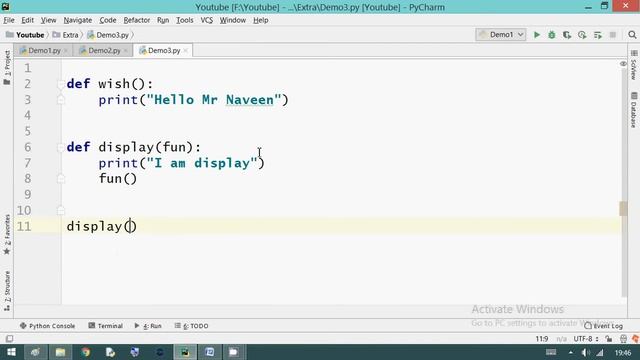Open the Code menu
Screen dimensions: 640x360
point(108,20)
